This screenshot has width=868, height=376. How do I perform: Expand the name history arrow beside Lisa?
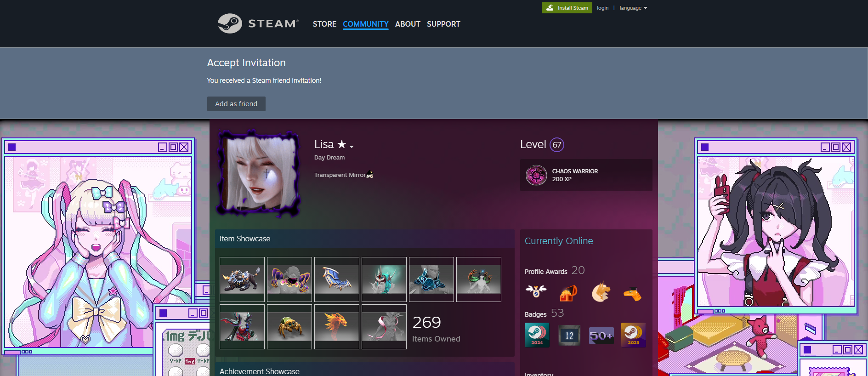(x=352, y=147)
